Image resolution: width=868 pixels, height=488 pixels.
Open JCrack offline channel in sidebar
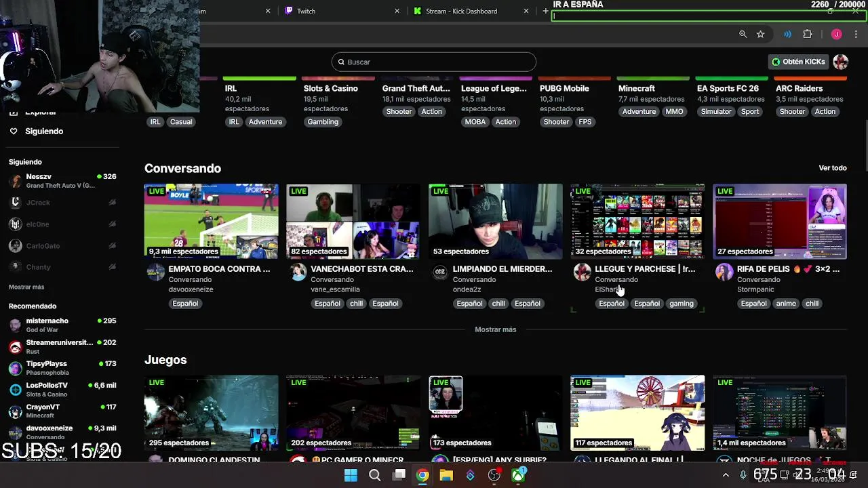tap(62, 203)
